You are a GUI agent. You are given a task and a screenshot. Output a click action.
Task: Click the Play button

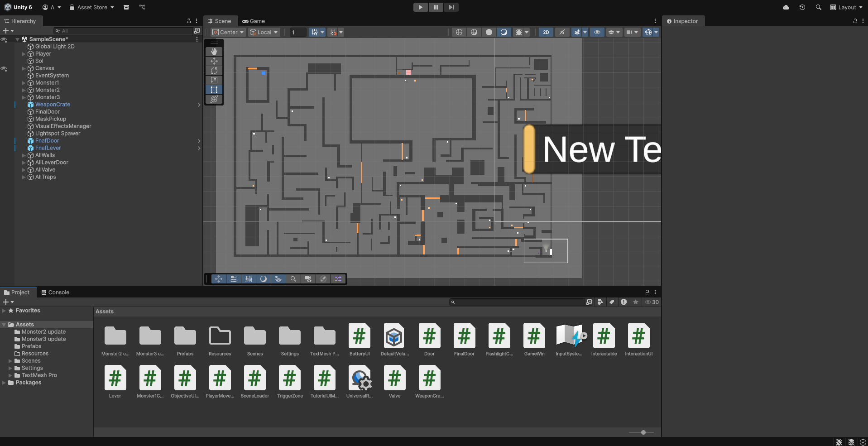click(420, 7)
